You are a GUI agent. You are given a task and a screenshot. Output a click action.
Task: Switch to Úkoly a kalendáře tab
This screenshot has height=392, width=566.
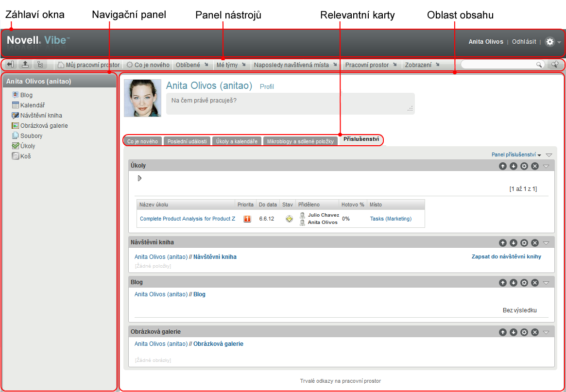point(237,141)
